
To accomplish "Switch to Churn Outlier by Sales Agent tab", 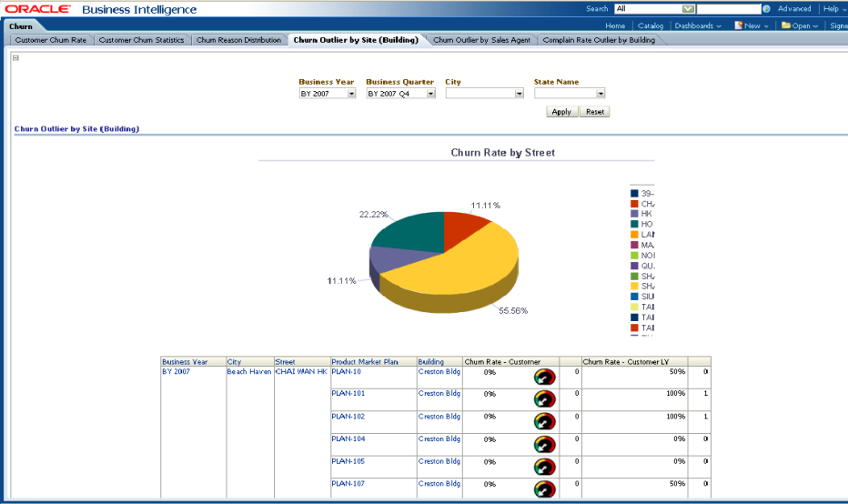I will click(x=481, y=40).
